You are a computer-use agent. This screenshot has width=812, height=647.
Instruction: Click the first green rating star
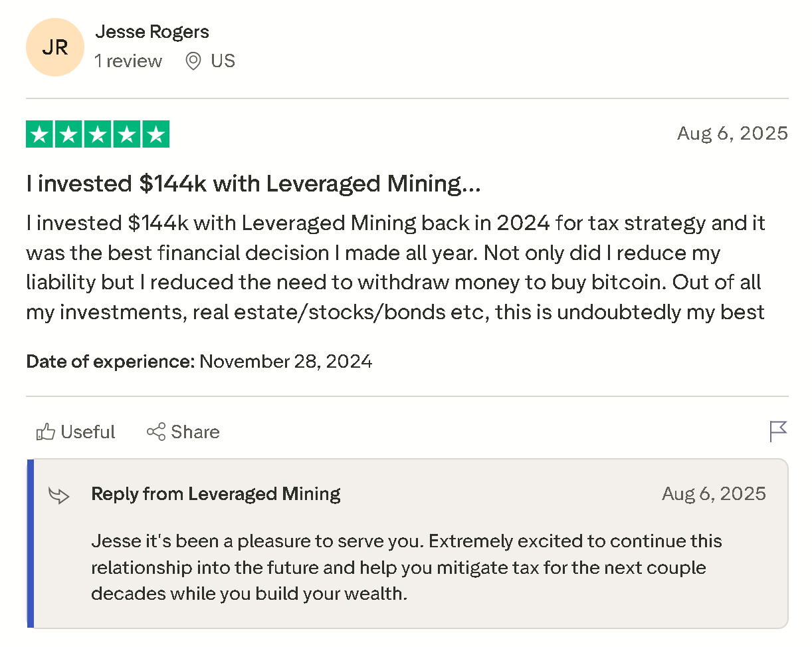tap(40, 134)
